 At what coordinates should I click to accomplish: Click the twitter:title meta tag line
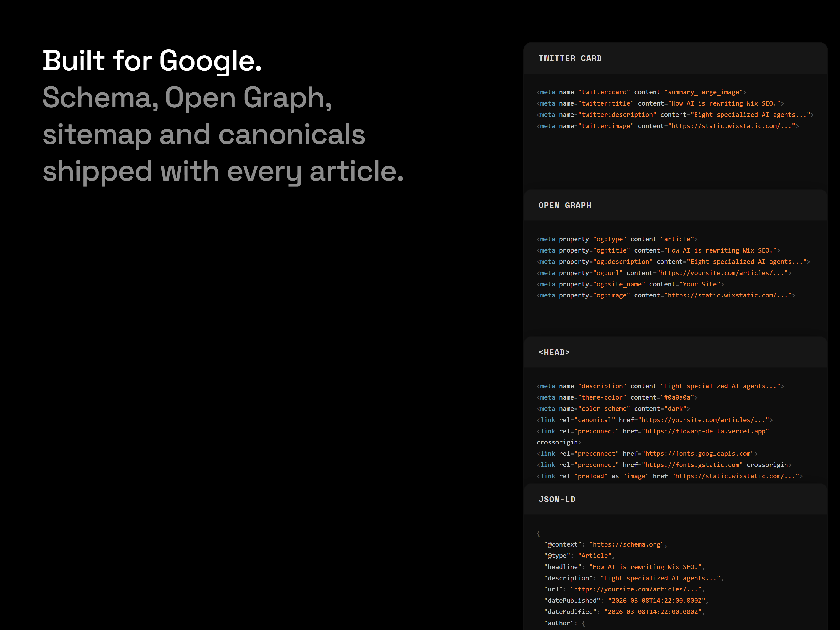660,103
